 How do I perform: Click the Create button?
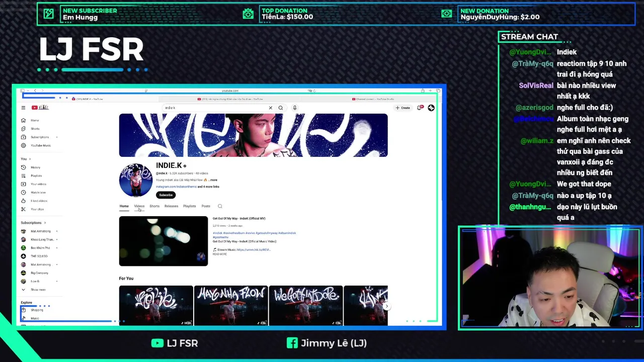coord(403,108)
